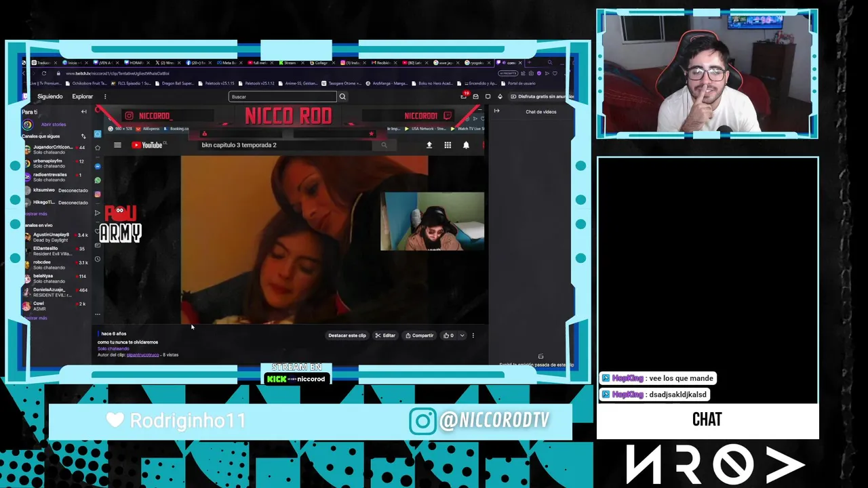868x488 pixels.
Task: Open Twitch notifications inbox with badge
Action: (464, 96)
